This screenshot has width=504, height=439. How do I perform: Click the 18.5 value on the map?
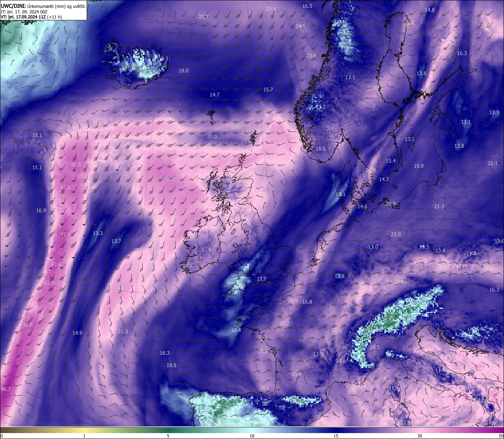(x=321, y=148)
